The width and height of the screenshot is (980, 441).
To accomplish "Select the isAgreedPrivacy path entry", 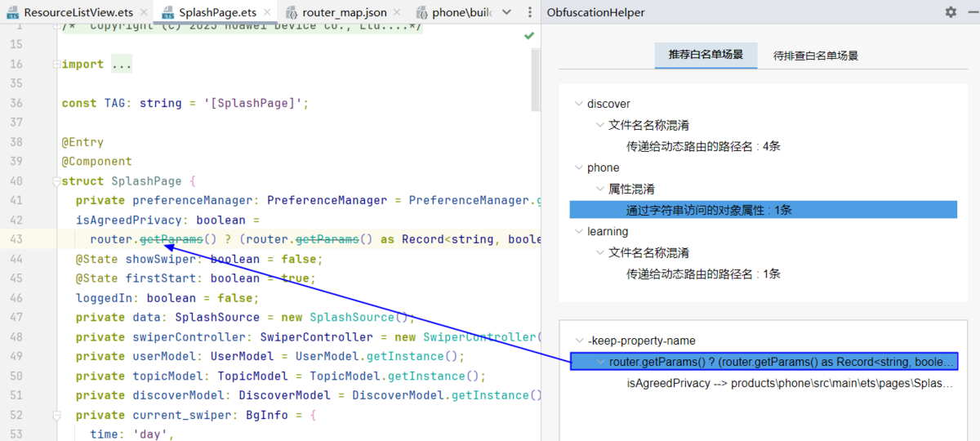I will (x=789, y=383).
